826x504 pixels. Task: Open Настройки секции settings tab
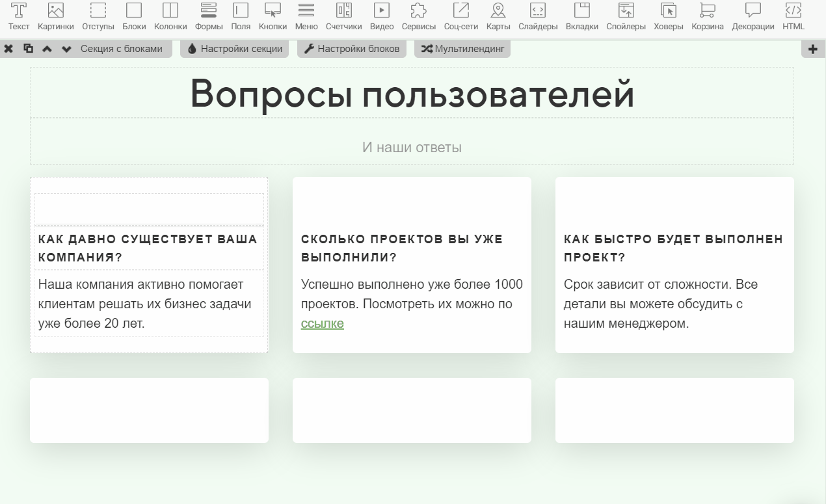[x=235, y=49]
